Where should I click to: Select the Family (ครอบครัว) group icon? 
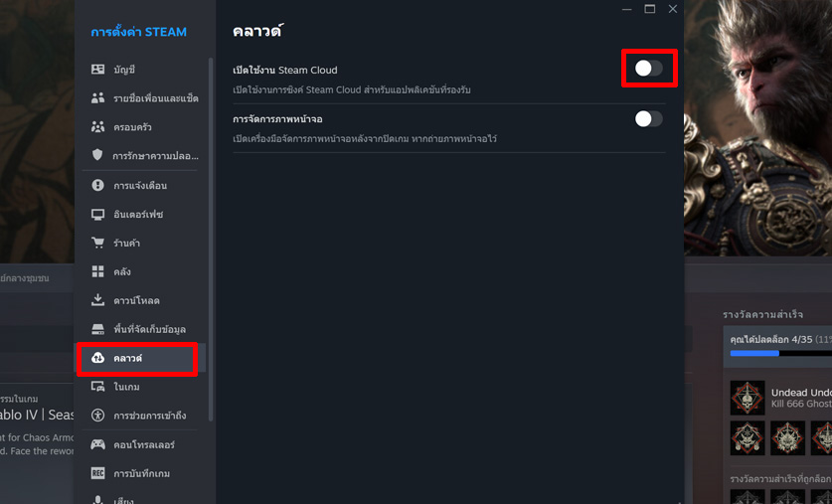click(x=97, y=127)
